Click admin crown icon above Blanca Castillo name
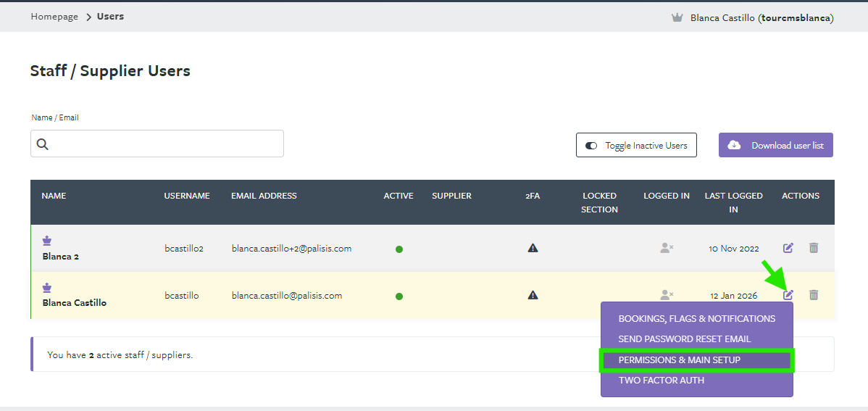Viewport: 868px width, 411px height. [48, 288]
